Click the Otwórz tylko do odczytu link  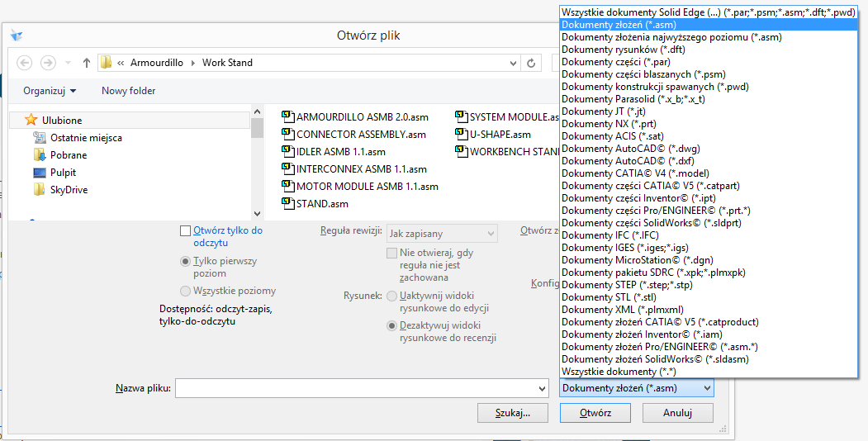[227, 237]
